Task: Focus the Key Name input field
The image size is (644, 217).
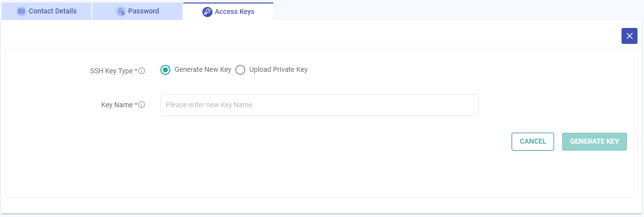Action: coord(319,105)
